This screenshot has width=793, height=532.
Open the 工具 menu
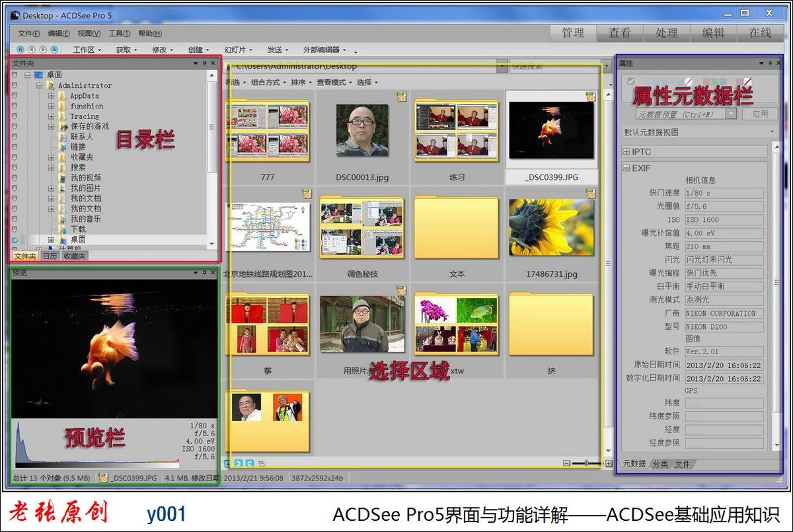pos(119,34)
